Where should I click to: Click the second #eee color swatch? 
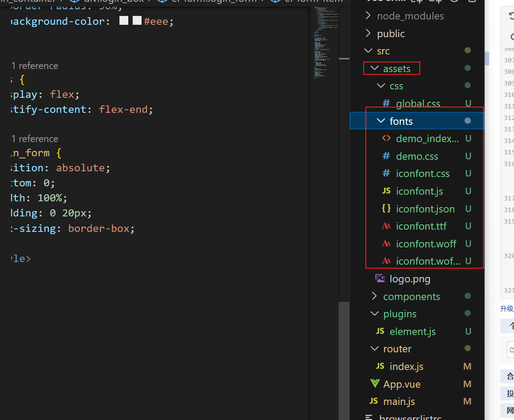click(x=137, y=20)
